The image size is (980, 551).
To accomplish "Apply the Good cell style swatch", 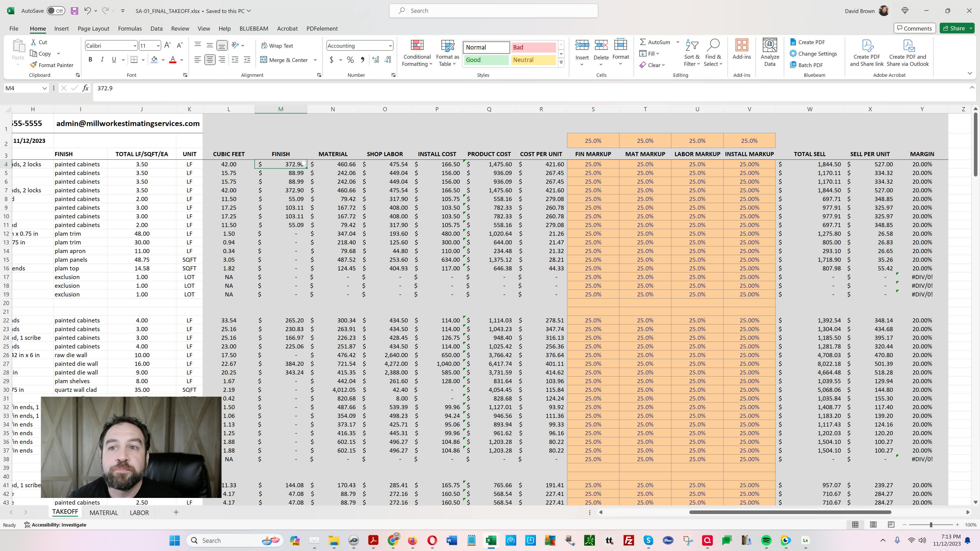I will click(x=486, y=60).
